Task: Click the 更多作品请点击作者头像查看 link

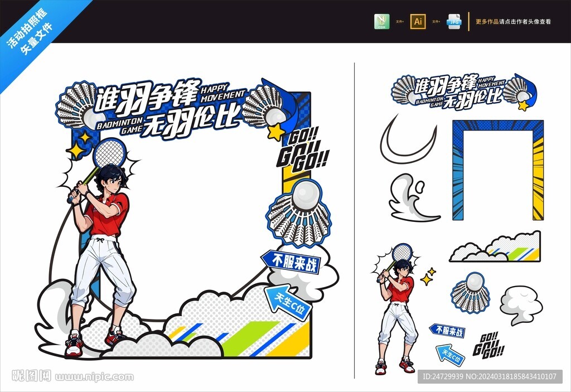Action: coord(512,21)
